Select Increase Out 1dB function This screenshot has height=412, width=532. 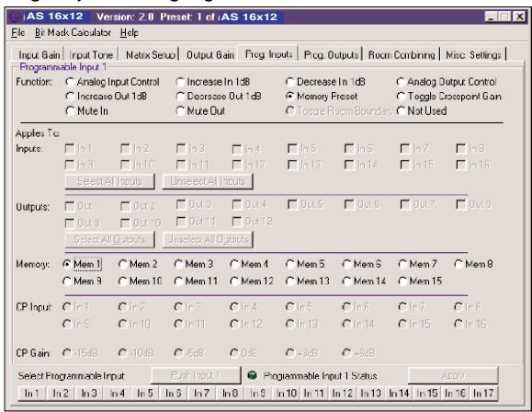point(107,97)
